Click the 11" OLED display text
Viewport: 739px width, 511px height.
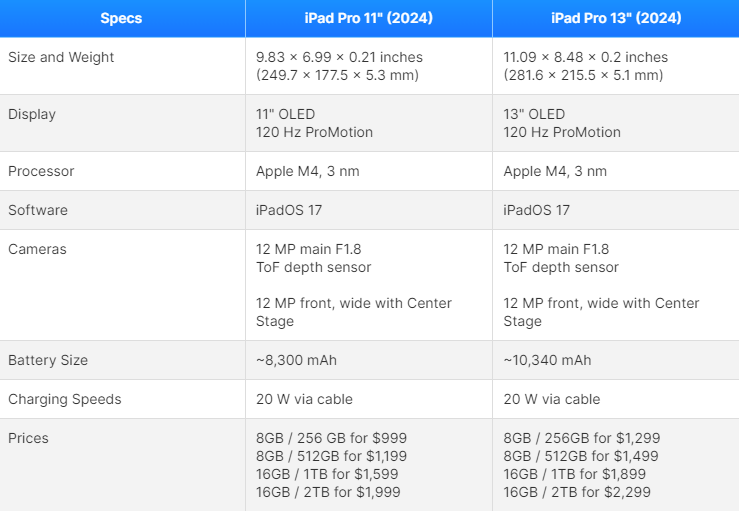[x=285, y=114]
